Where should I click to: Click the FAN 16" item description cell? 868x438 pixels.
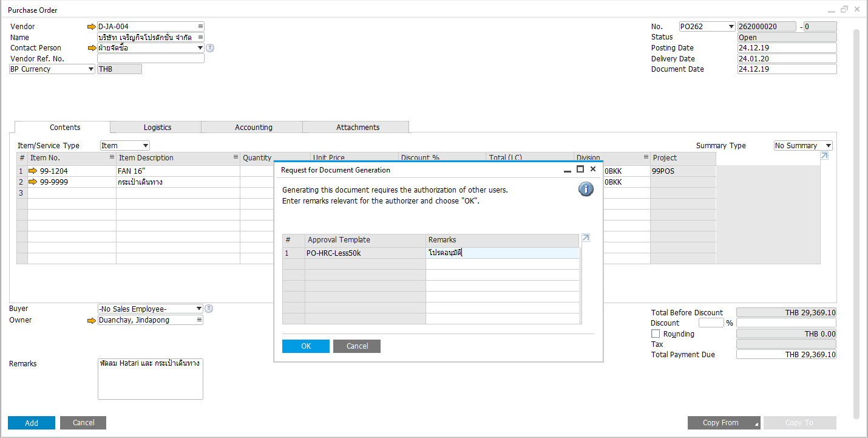(178, 171)
